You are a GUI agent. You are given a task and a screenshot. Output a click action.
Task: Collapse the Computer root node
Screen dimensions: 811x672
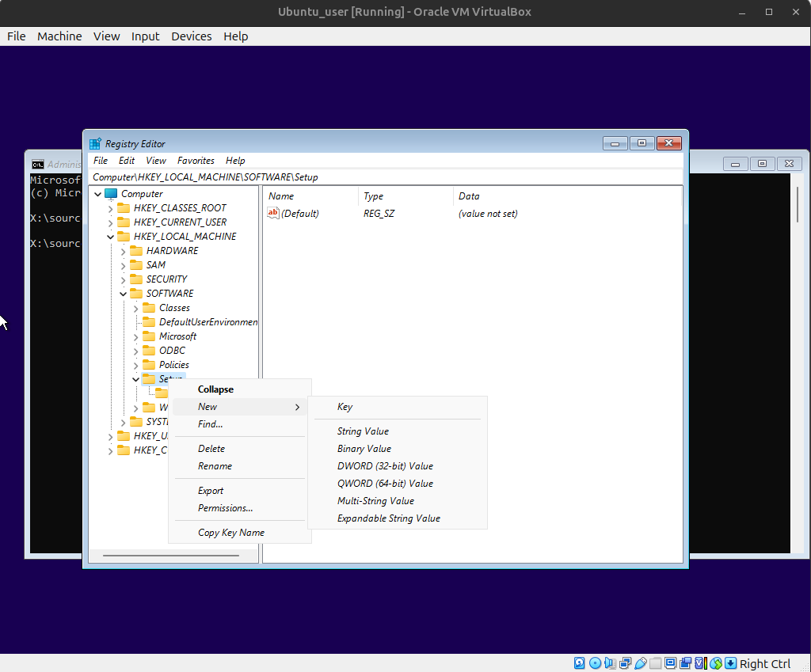(x=97, y=195)
